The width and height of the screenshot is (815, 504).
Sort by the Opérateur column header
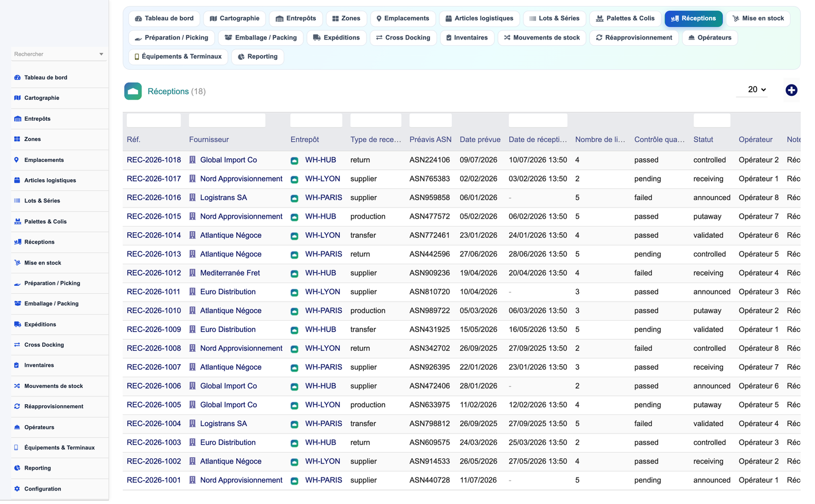coord(755,140)
